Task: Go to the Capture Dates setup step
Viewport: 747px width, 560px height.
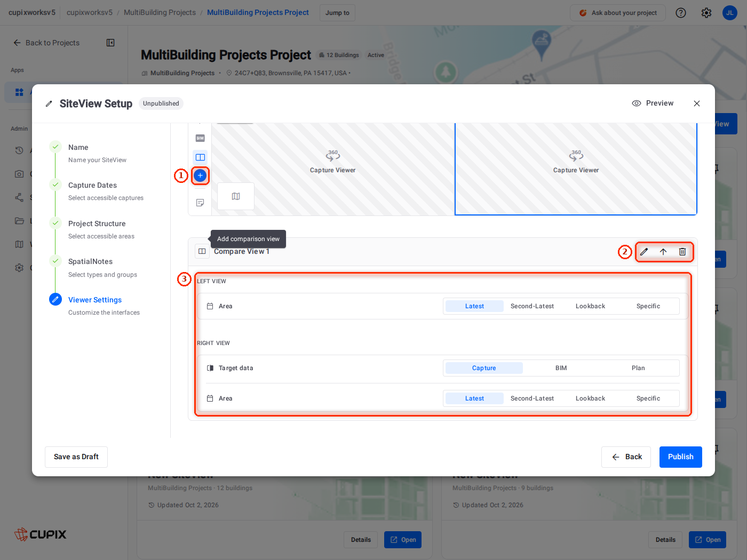Action: 97,191
